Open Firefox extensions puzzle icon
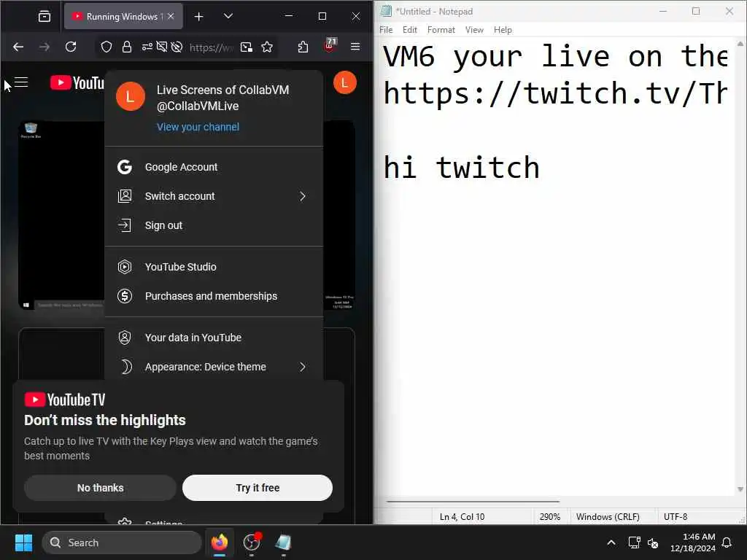This screenshot has height=560, width=747. pos(303,47)
